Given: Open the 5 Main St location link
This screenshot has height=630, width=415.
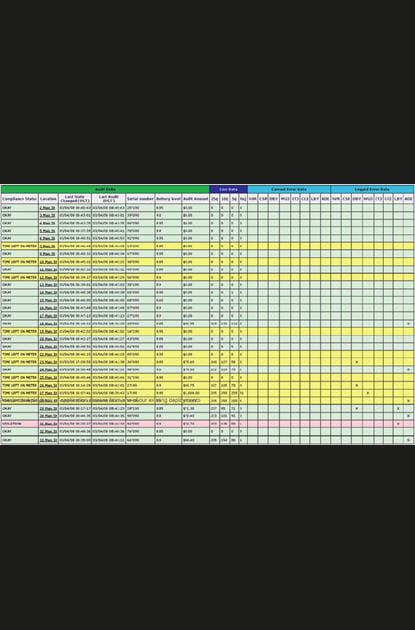Looking at the screenshot, I should coord(47,231).
